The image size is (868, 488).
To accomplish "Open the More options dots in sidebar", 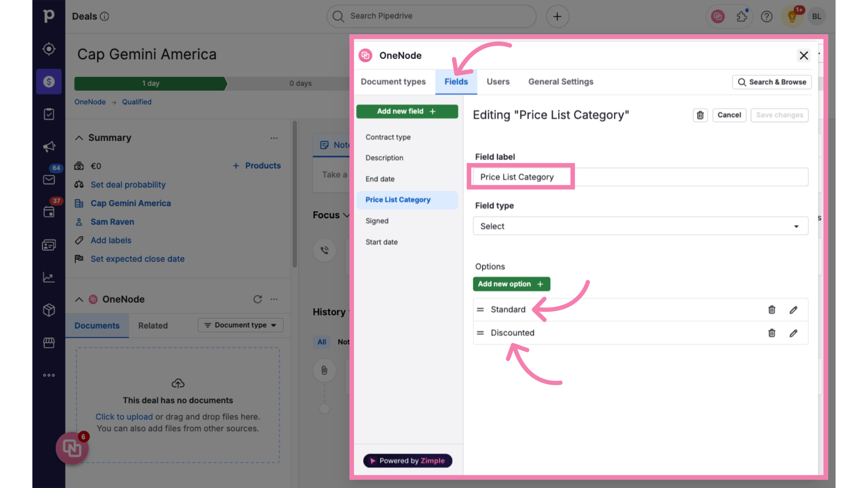I will click(49, 375).
